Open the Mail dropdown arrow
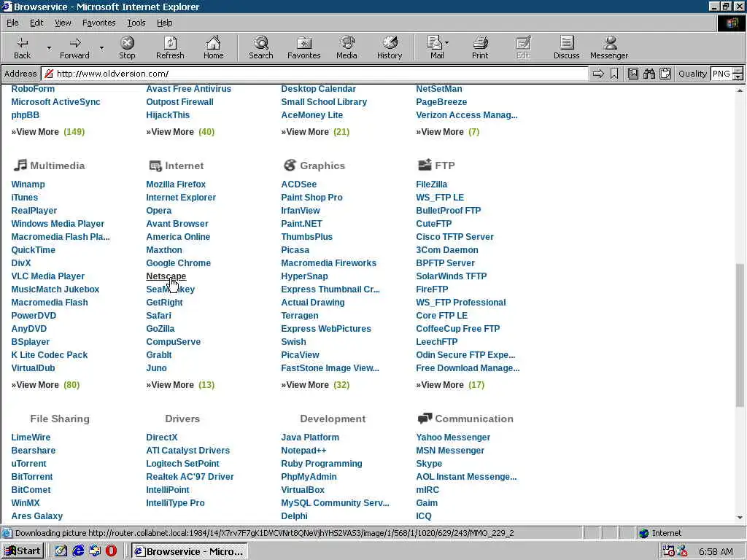Image resolution: width=747 pixels, height=560 pixels. coord(447,43)
